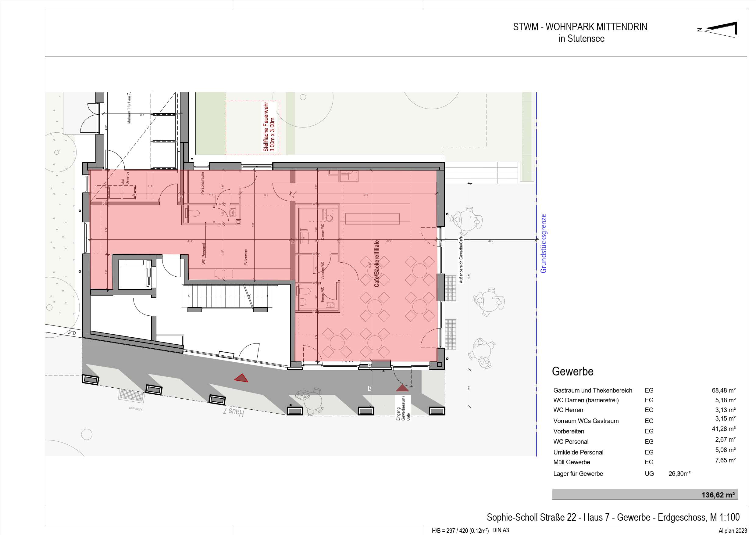The height and width of the screenshot is (535, 756).
Task: Click the 'Außenbereich Gewerbe/Cafe' label
Action: [x=461, y=259]
